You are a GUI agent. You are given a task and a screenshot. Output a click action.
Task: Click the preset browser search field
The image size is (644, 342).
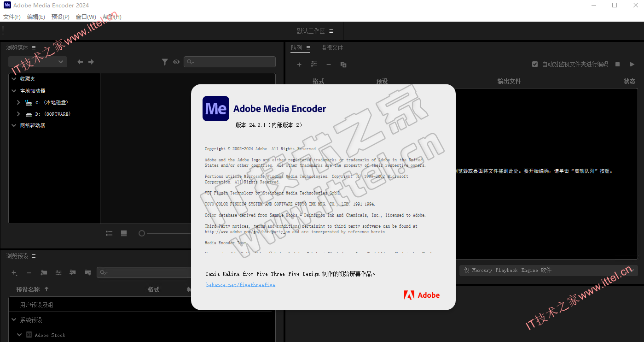(x=144, y=273)
